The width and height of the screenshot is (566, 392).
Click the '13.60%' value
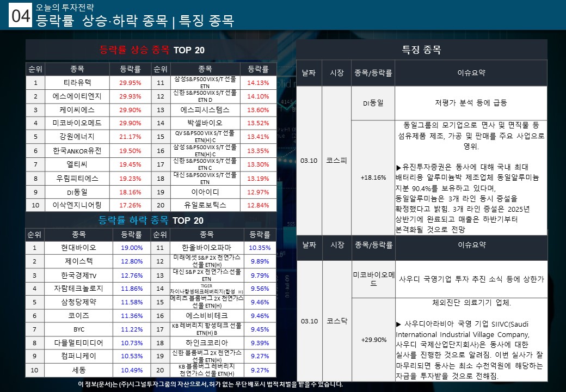pos(258,110)
